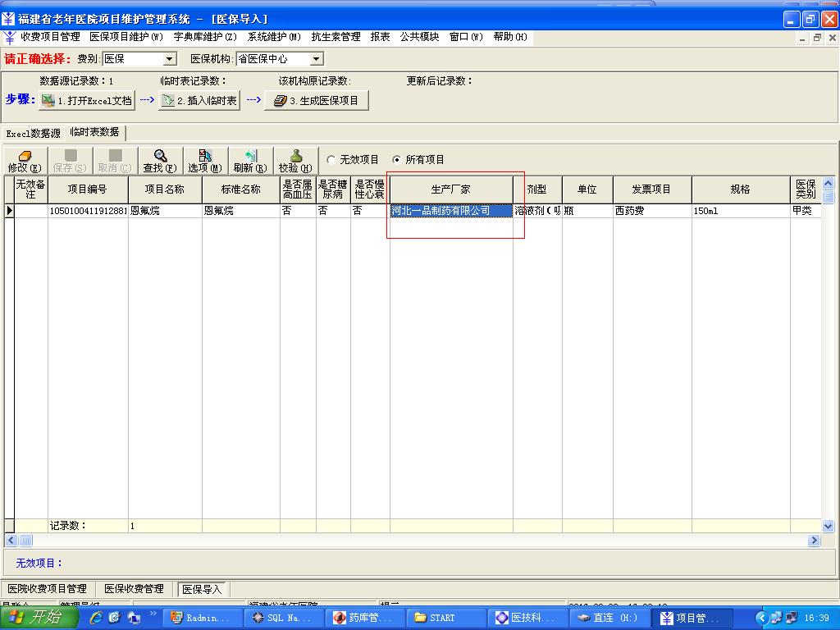Viewport: 840px width, 630px height.
Task: Switch to the 临时表数据 tab
Action: pos(95,132)
